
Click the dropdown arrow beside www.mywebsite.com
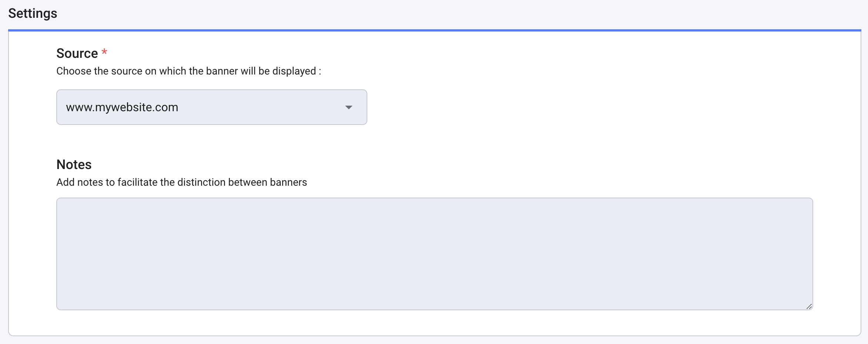pos(348,107)
